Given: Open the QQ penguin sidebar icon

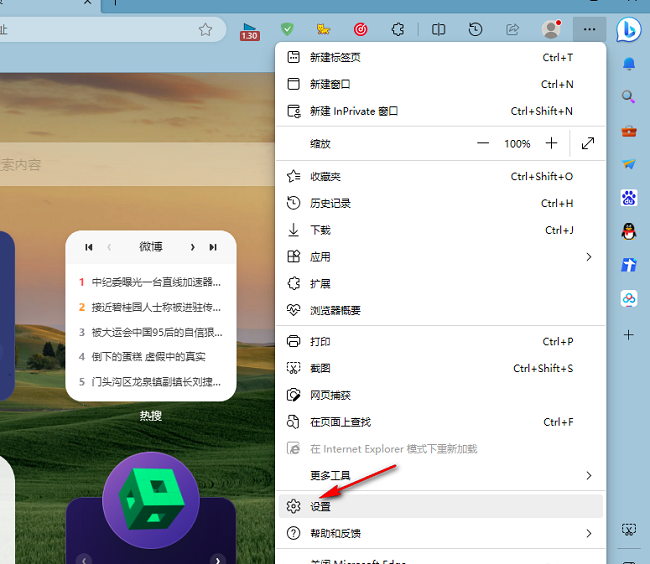Looking at the screenshot, I should coord(629,232).
